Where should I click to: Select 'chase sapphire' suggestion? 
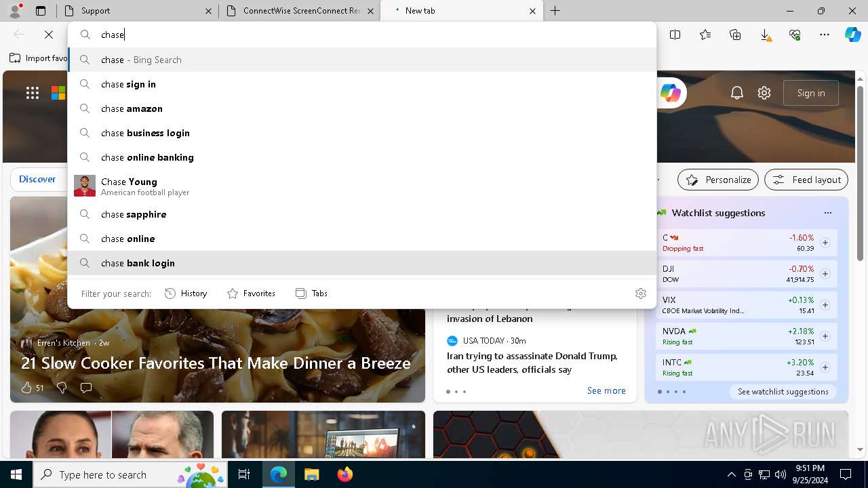point(362,214)
